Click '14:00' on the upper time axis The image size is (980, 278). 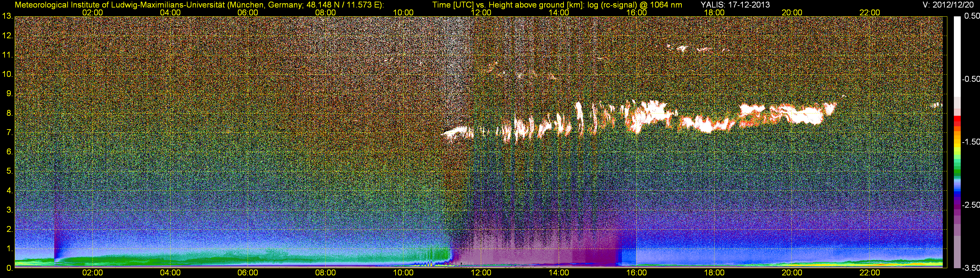point(559,12)
